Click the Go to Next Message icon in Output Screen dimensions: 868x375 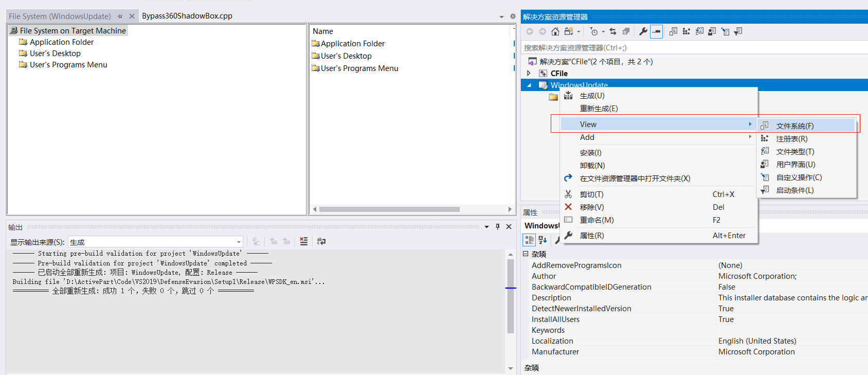286,241
